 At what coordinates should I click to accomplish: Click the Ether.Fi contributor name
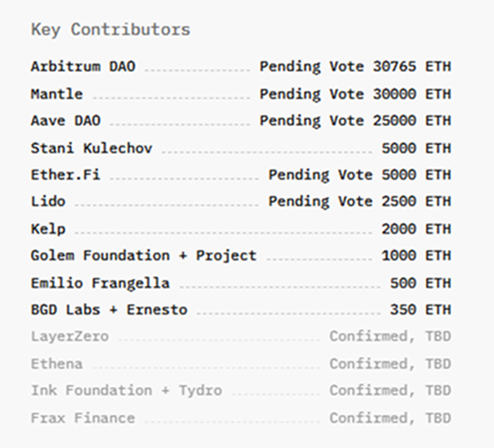(65, 174)
